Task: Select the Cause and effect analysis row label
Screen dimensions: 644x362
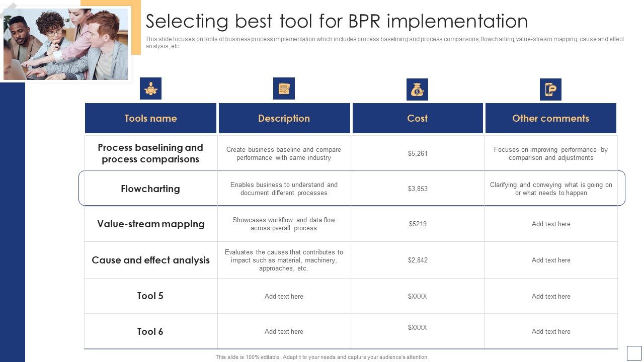Action: [150, 260]
